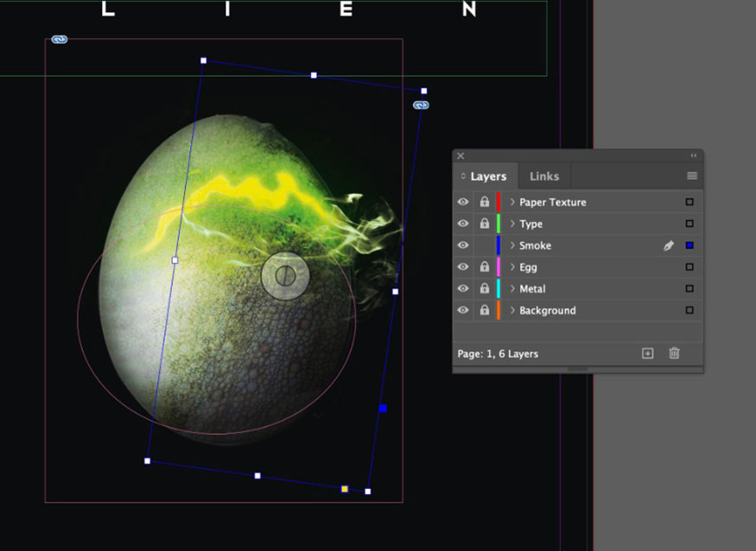
Task: Create a new layer
Action: (x=647, y=353)
